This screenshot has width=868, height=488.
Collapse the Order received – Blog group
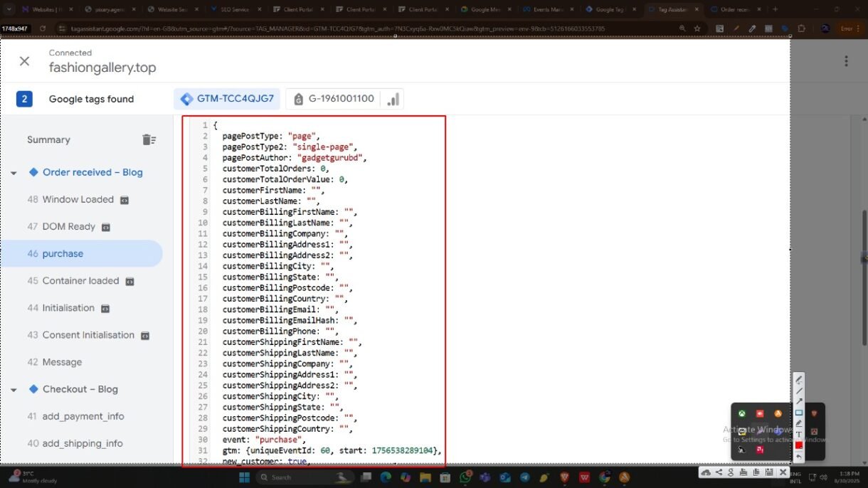tap(14, 173)
